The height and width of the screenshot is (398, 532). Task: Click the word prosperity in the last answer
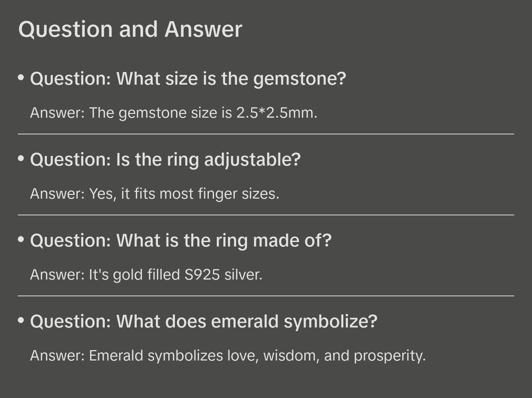[389, 356]
